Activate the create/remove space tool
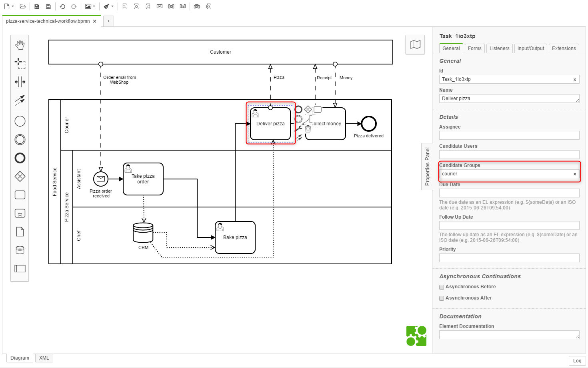The height and width of the screenshot is (368, 588). point(20,82)
